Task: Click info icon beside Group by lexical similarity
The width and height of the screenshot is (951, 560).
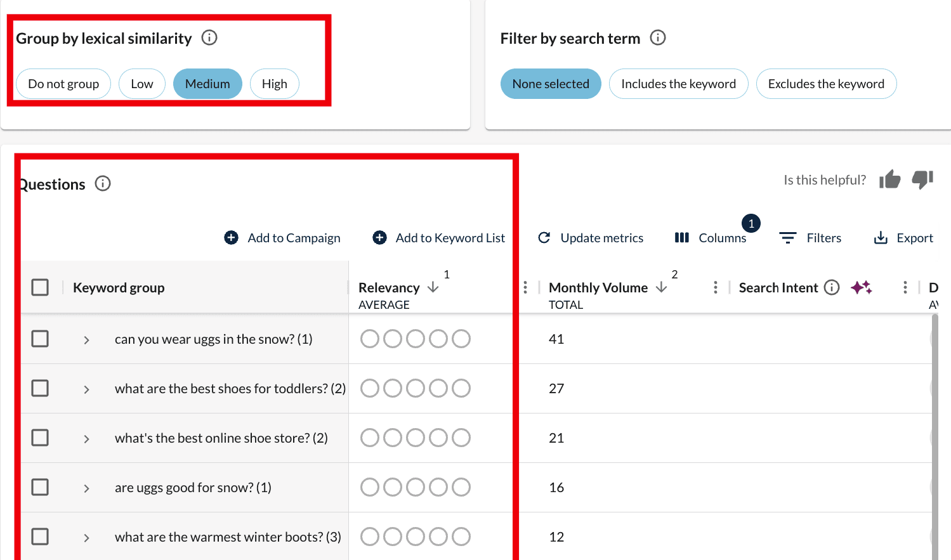Action: (209, 38)
